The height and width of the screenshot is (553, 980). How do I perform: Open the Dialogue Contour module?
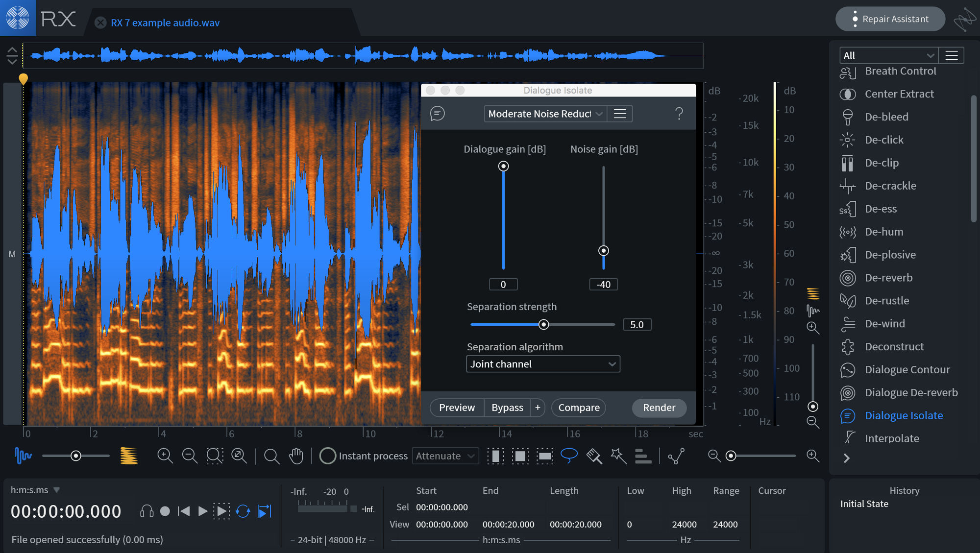pos(907,370)
